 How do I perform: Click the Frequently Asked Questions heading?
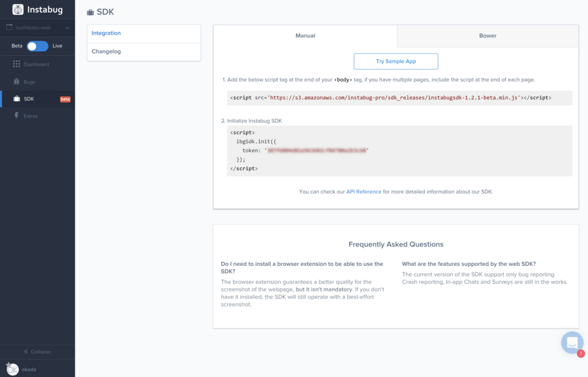pyautogui.click(x=396, y=244)
